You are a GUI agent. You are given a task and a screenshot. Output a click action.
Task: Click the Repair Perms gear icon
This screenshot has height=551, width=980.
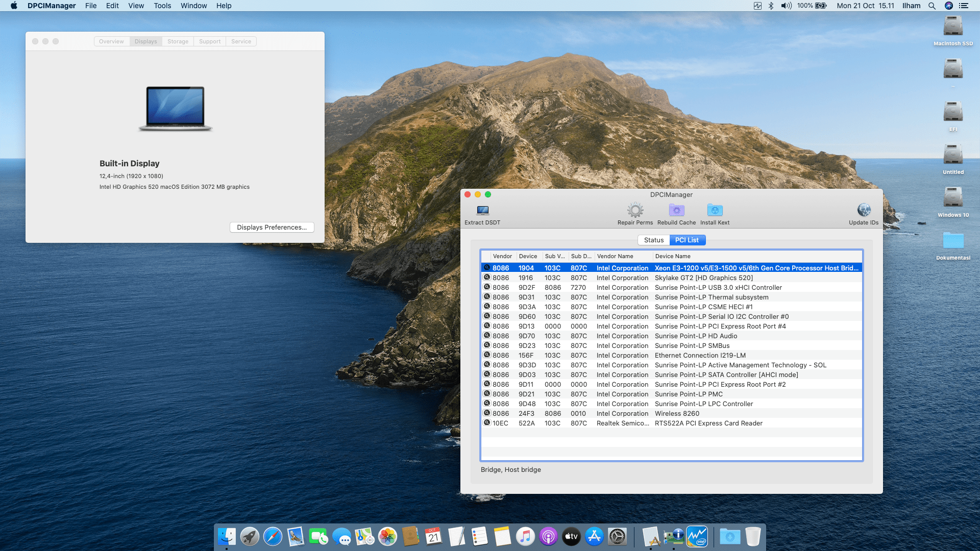pos(635,210)
